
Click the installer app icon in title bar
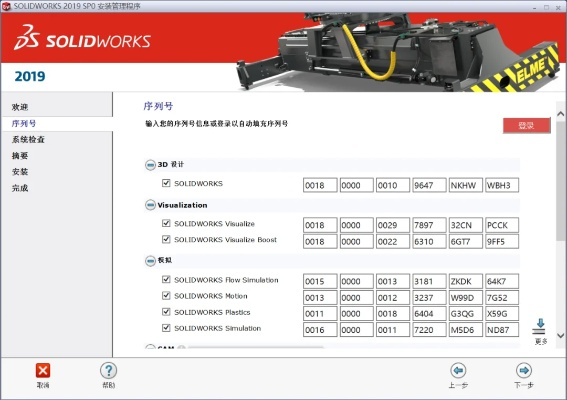pos(6,6)
